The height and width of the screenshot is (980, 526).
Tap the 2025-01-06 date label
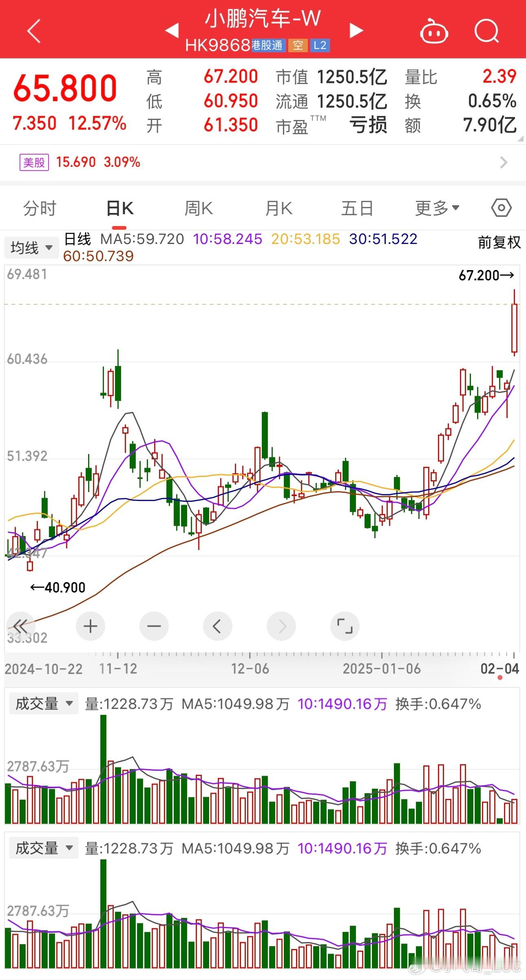382,669
